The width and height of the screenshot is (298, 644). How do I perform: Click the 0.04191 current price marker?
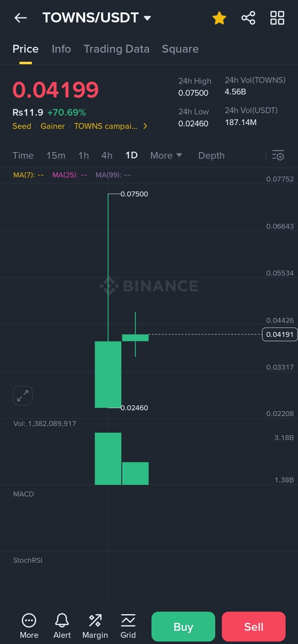280,334
